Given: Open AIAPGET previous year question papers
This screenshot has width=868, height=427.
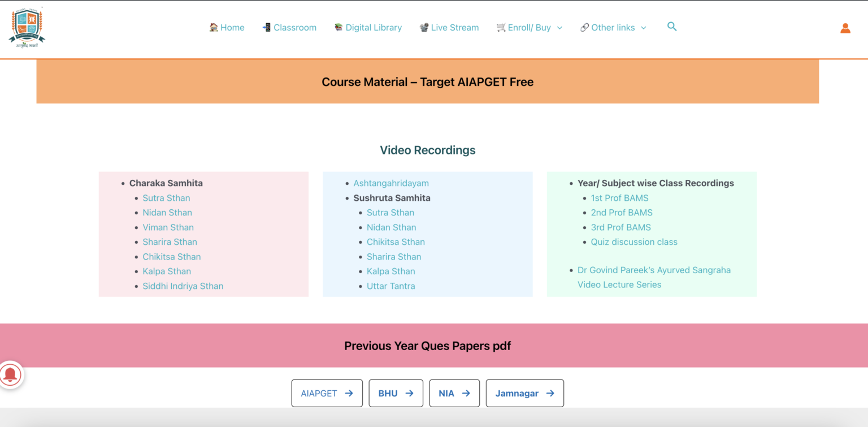Looking at the screenshot, I should coord(327,393).
